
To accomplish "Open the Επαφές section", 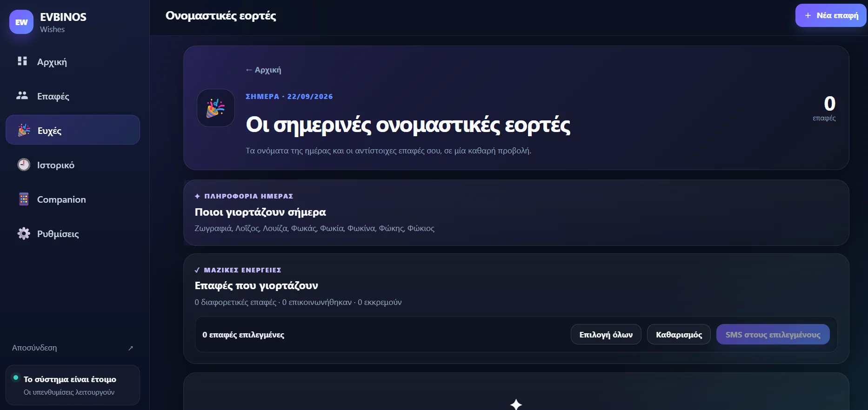I will click(x=73, y=96).
